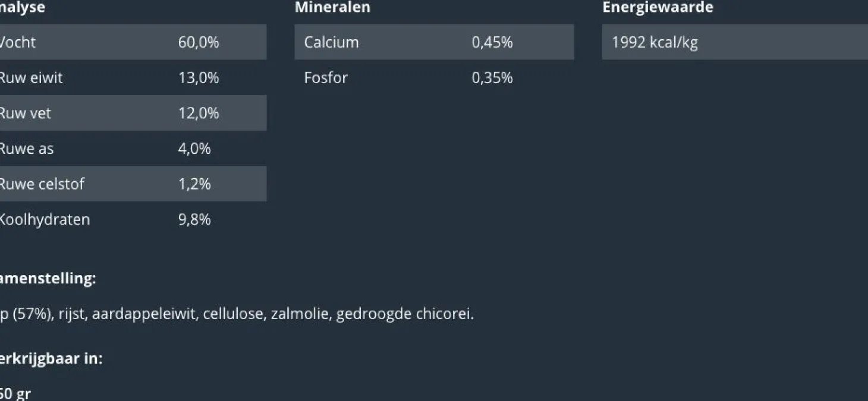This screenshot has height=401, width=868.
Task: Click the Ruw vet row label
Action: [x=25, y=113]
